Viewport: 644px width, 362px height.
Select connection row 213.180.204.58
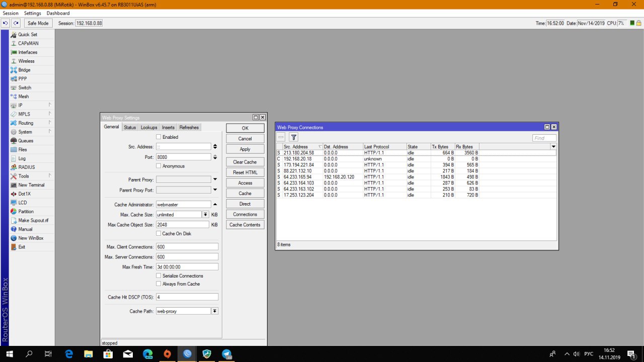[x=416, y=153]
